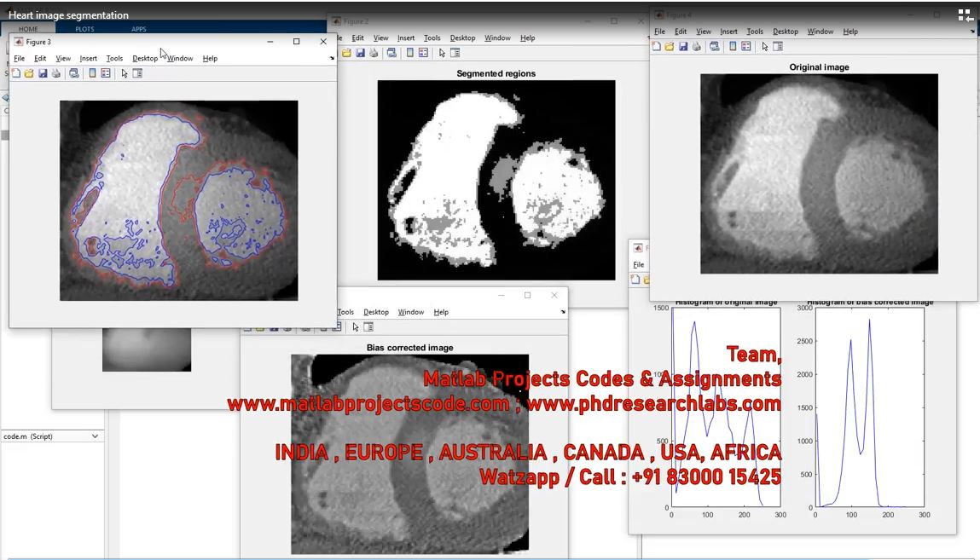This screenshot has height=560, width=980.
Task: Click dock arrow at right of Figure 3 menubar
Action: tap(332, 59)
